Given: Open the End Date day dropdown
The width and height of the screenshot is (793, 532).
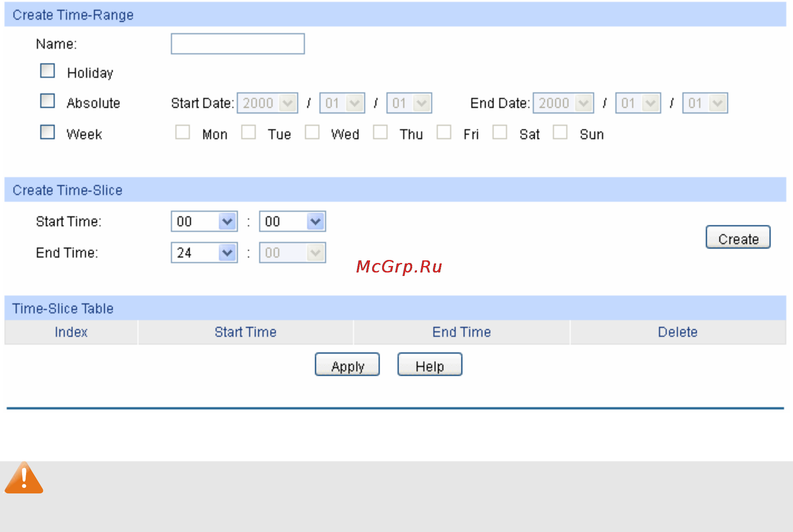Looking at the screenshot, I should click(705, 103).
